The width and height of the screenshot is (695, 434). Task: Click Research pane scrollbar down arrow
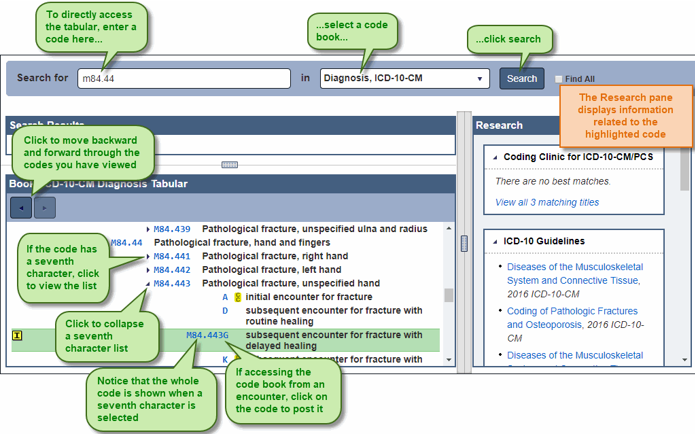[685, 360]
